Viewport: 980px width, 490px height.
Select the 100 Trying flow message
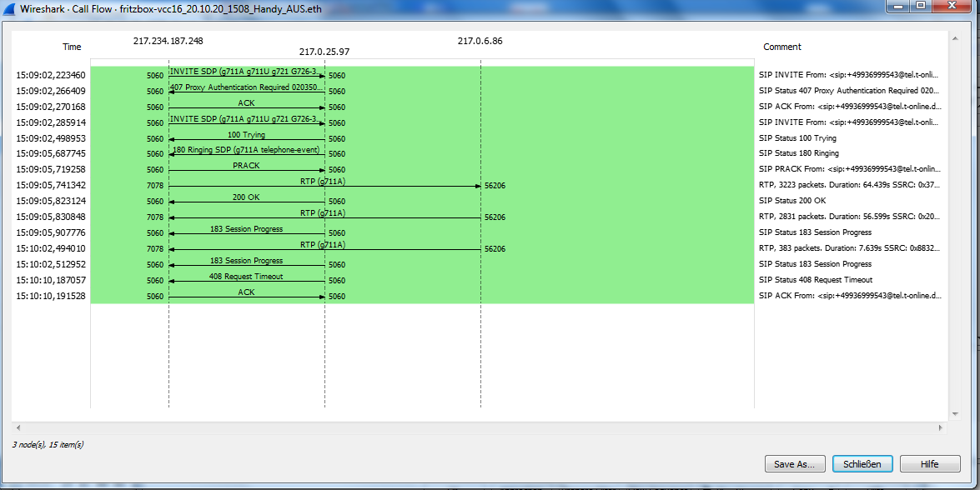(x=246, y=135)
